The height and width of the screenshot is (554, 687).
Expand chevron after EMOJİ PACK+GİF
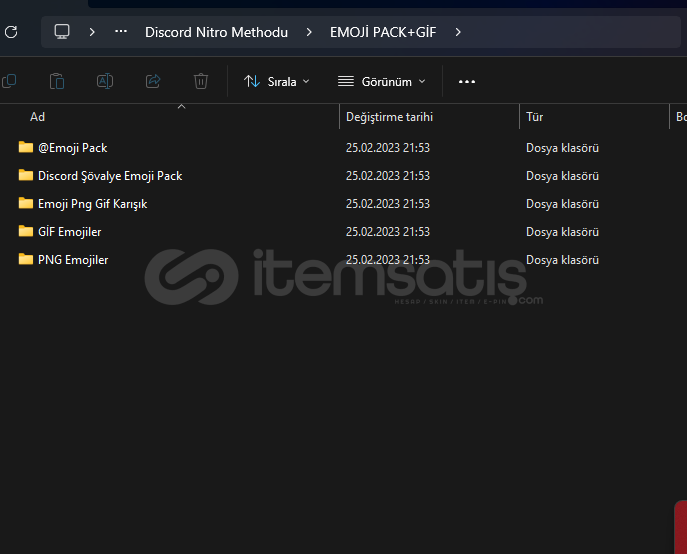[458, 32]
